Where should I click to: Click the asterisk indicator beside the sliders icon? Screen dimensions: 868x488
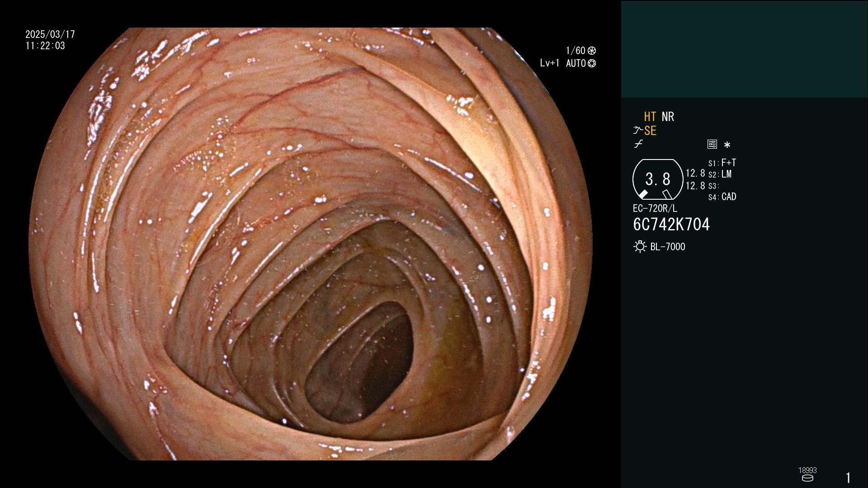click(x=727, y=145)
